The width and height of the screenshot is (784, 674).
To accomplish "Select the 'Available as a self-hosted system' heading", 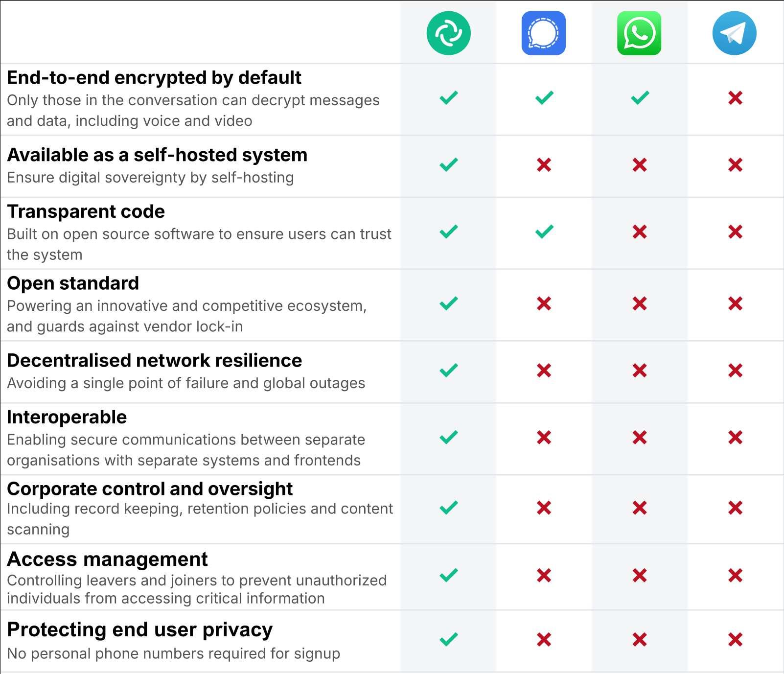I will point(157,155).
